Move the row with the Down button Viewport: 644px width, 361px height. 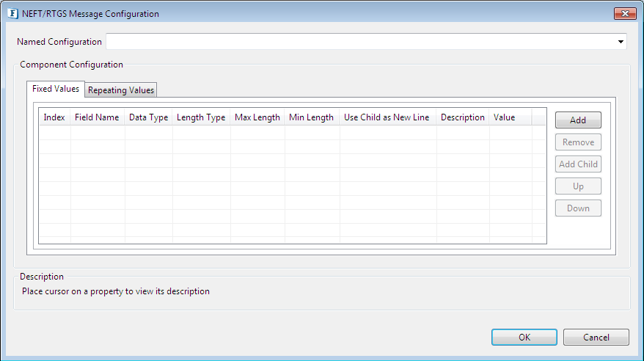coord(578,208)
